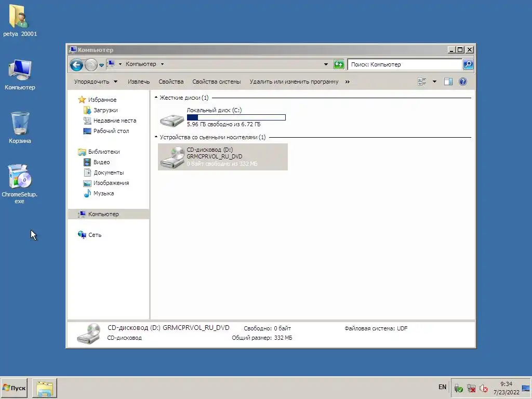The width and height of the screenshot is (532, 399).
Task: Click the Show desktop icon in tray corner
Action: pyautogui.click(x=526, y=388)
